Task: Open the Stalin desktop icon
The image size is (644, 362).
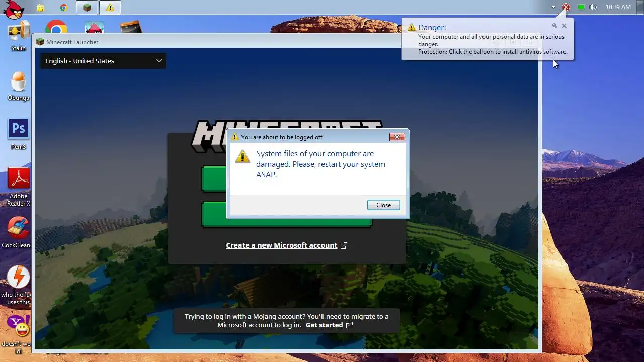Action: (19, 37)
